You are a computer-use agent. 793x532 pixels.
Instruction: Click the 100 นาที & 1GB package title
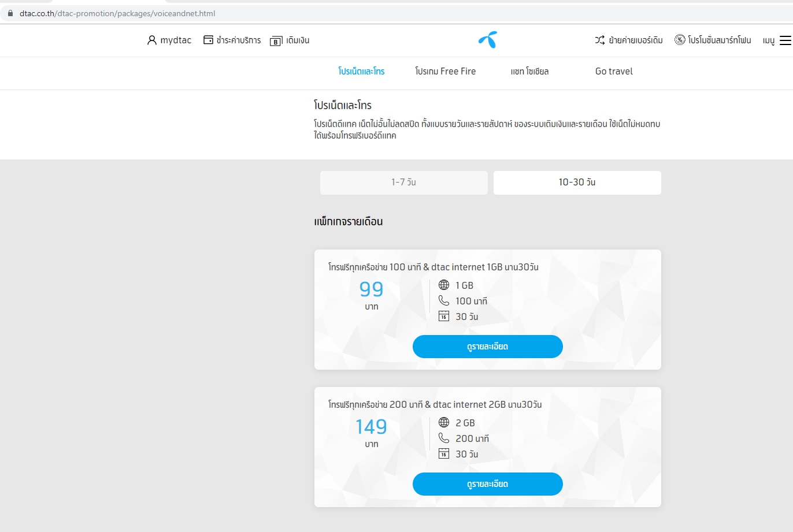tap(433, 267)
